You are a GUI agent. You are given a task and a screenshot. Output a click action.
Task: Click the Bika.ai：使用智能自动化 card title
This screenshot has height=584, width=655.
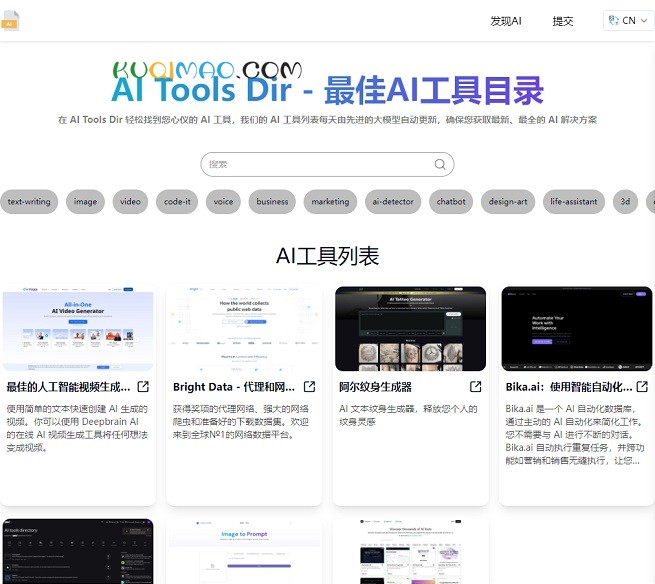pos(569,387)
